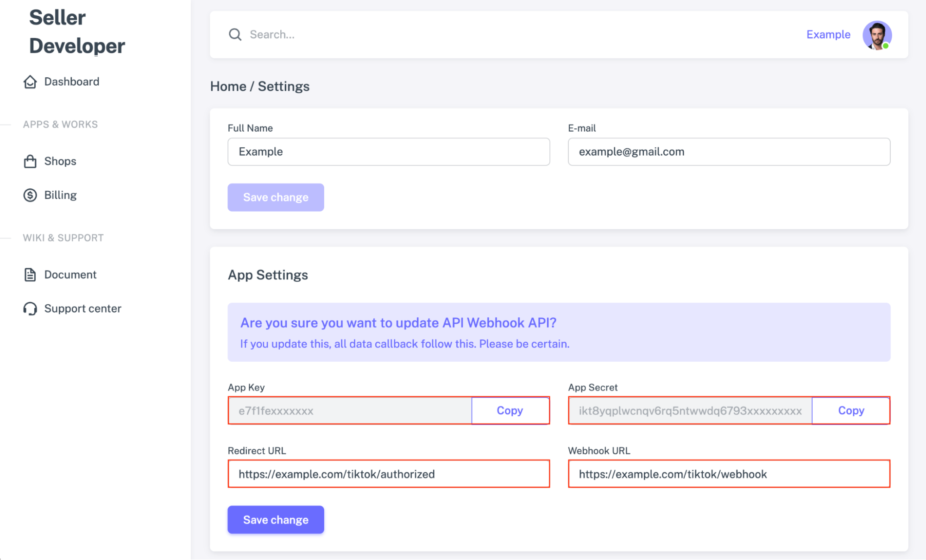The height and width of the screenshot is (560, 926).
Task: Click the Example username link
Action: point(828,34)
